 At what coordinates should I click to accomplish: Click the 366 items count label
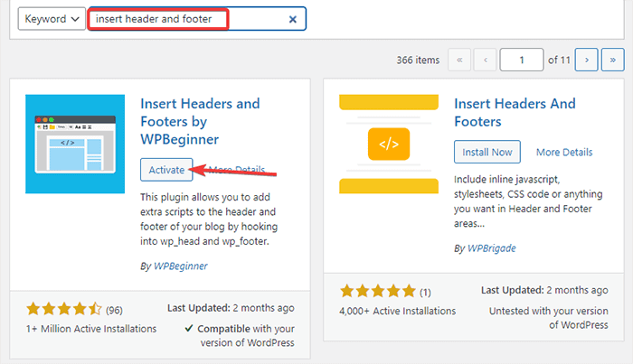click(x=417, y=60)
